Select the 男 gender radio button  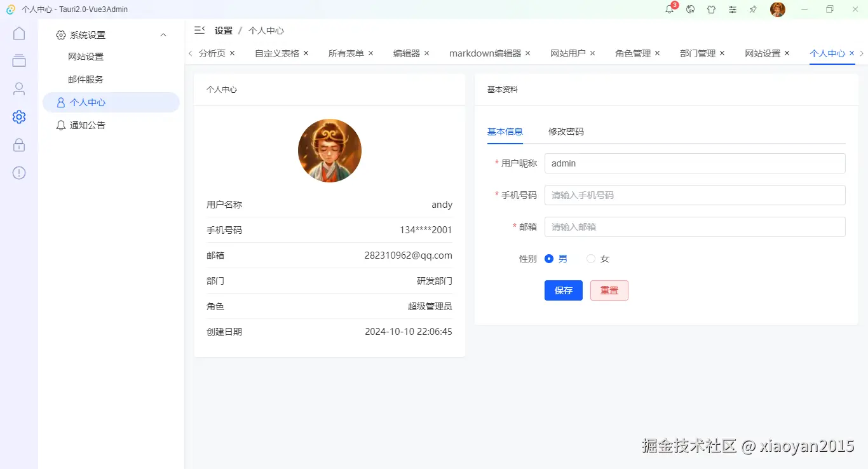pyautogui.click(x=549, y=259)
